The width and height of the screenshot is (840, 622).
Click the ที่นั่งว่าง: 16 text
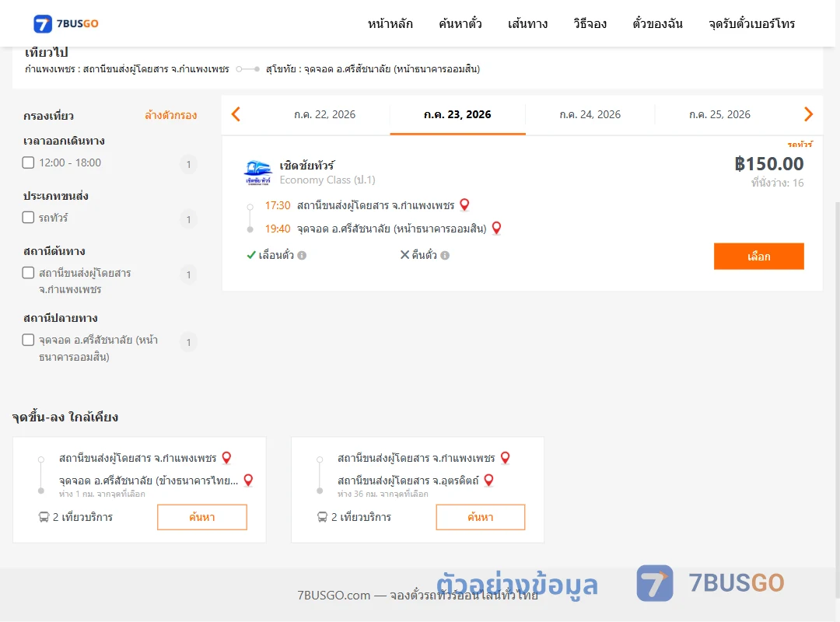(777, 183)
